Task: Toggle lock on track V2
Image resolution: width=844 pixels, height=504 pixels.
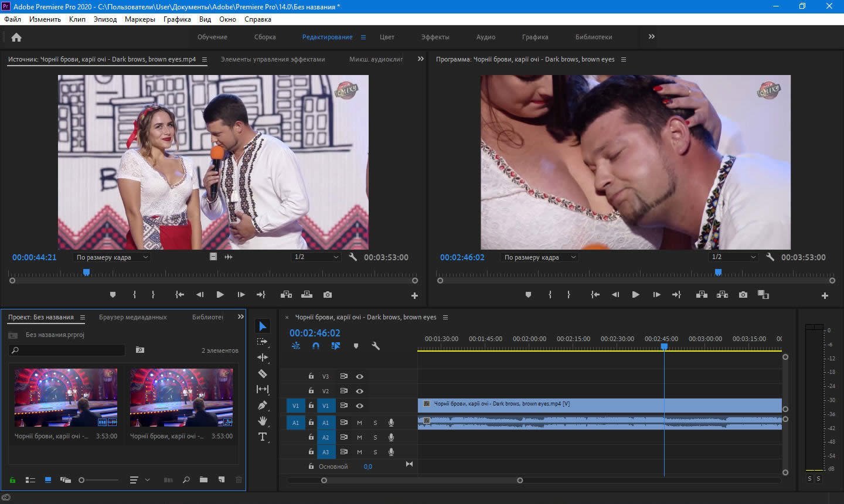Action: click(x=311, y=391)
